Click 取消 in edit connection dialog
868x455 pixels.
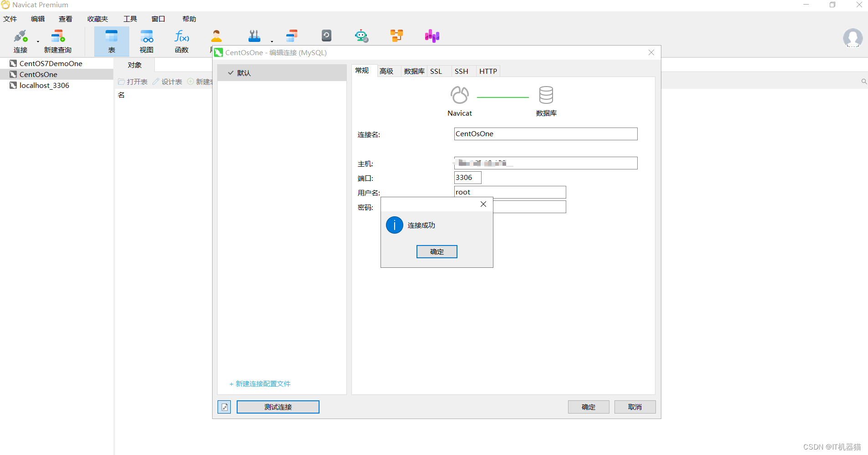[635, 407]
